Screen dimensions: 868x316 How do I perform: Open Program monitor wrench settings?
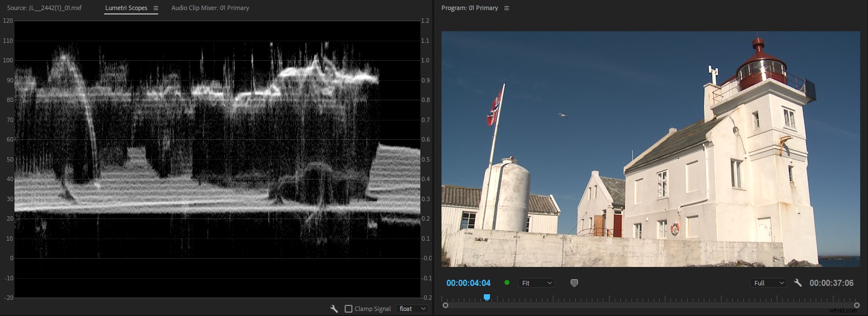click(798, 283)
